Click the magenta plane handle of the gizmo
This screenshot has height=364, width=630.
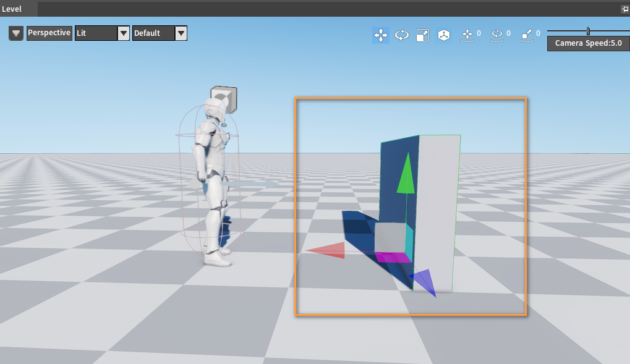(393, 258)
